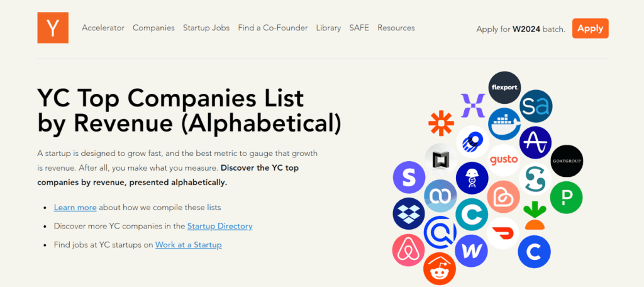
Task: Click the Reddit alien logo
Action: click(439, 269)
